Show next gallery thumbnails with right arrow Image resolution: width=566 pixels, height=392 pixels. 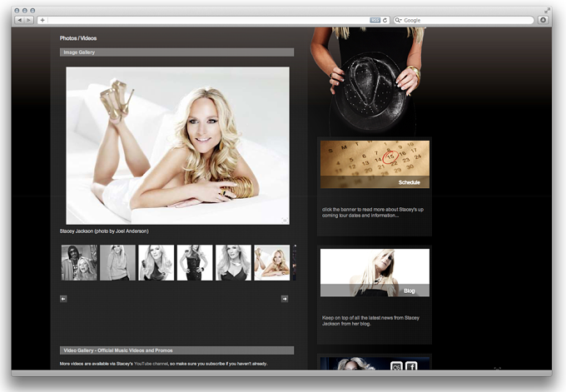[x=285, y=299]
